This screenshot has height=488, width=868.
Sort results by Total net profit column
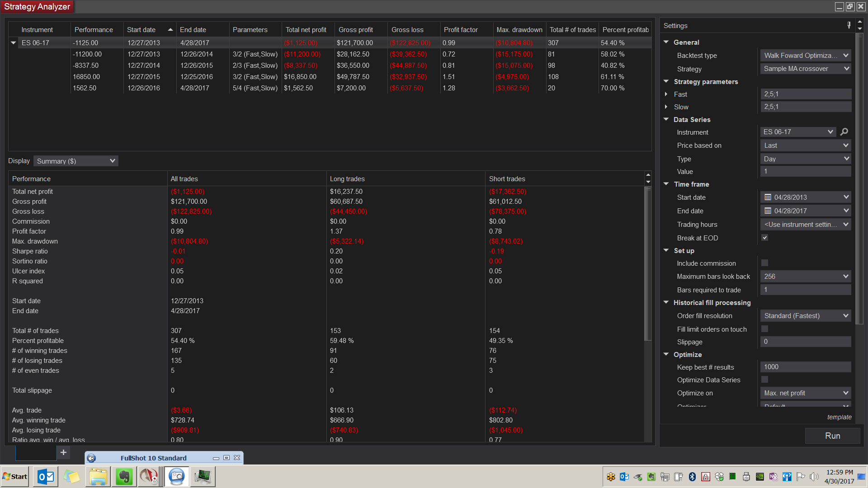[306, 30]
